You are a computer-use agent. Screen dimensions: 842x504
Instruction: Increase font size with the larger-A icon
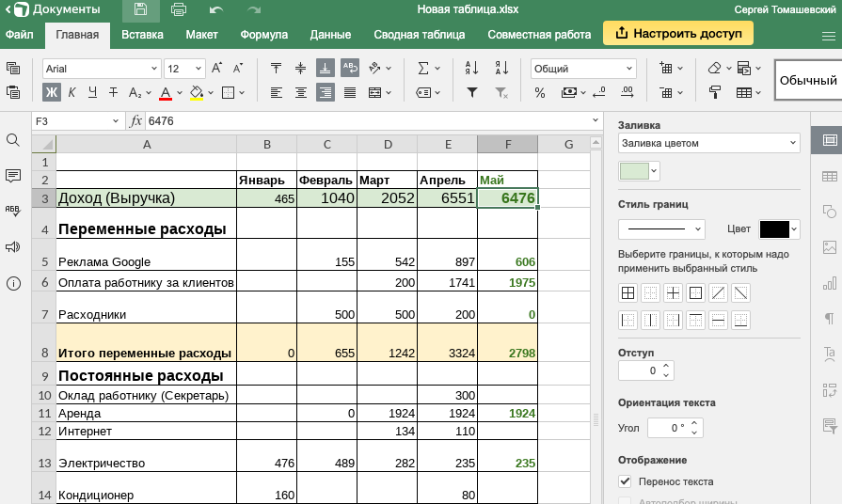pos(217,68)
